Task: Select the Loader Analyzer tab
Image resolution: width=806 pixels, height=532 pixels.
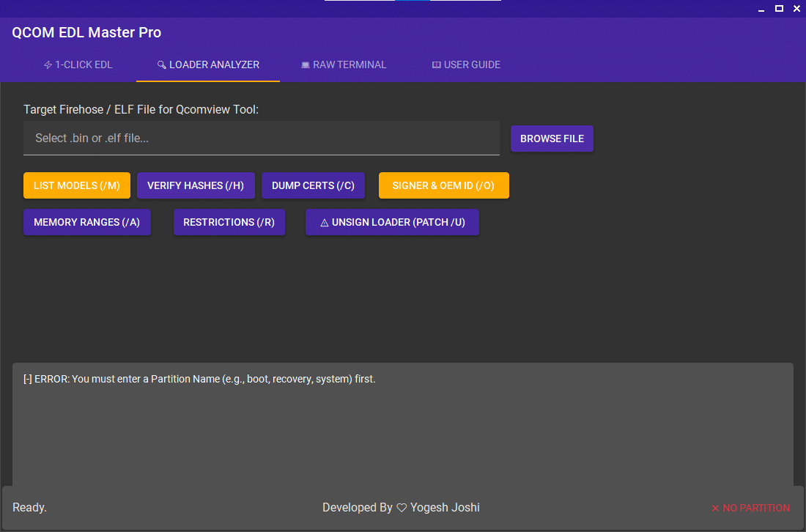Action: [208, 64]
